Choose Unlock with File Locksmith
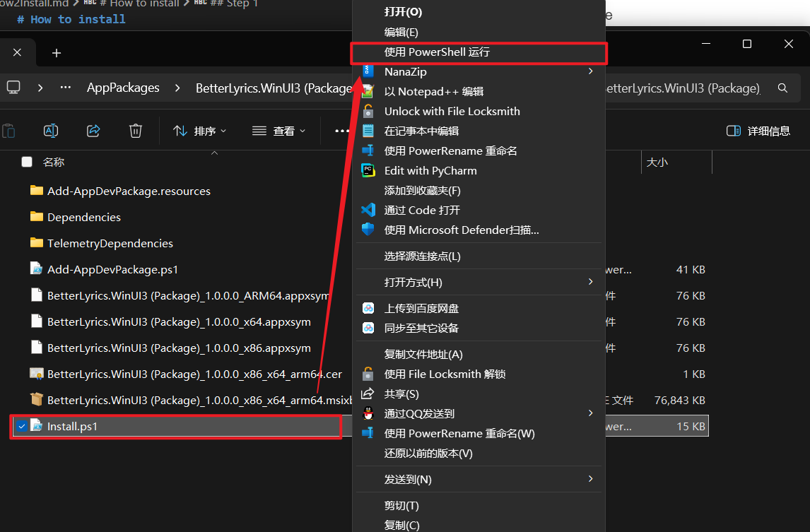The height and width of the screenshot is (532, 810). point(452,111)
